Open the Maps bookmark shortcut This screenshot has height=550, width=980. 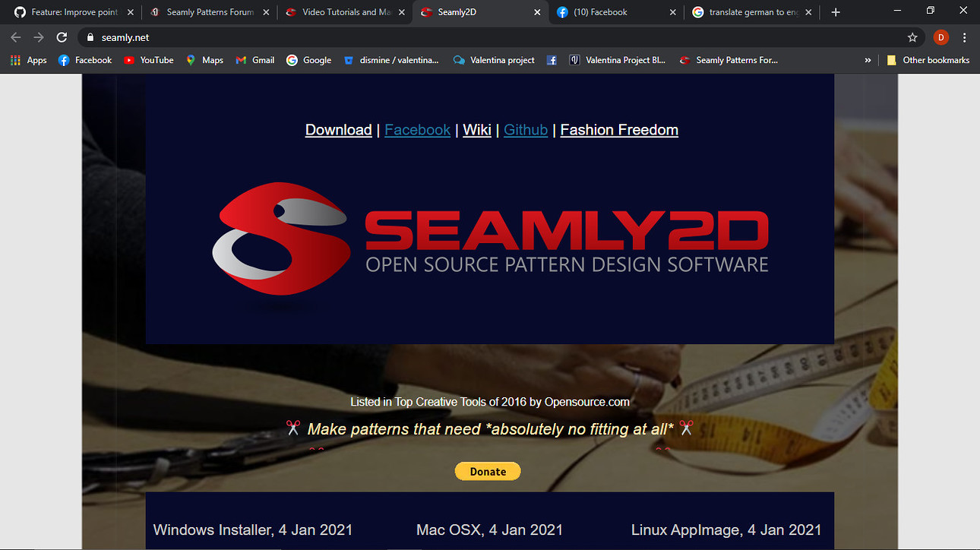tap(204, 60)
